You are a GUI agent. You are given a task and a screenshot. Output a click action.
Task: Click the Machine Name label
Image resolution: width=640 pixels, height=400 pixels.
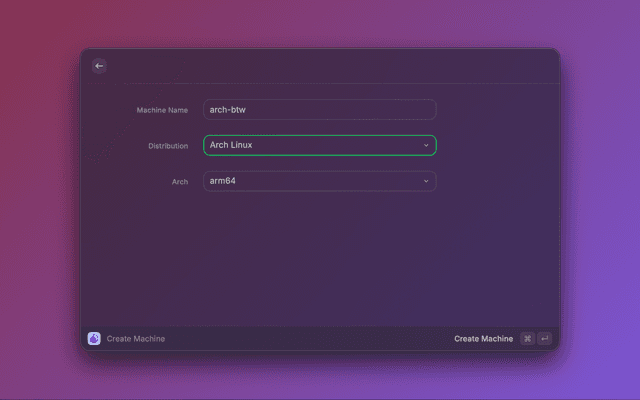pyautogui.click(x=162, y=110)
